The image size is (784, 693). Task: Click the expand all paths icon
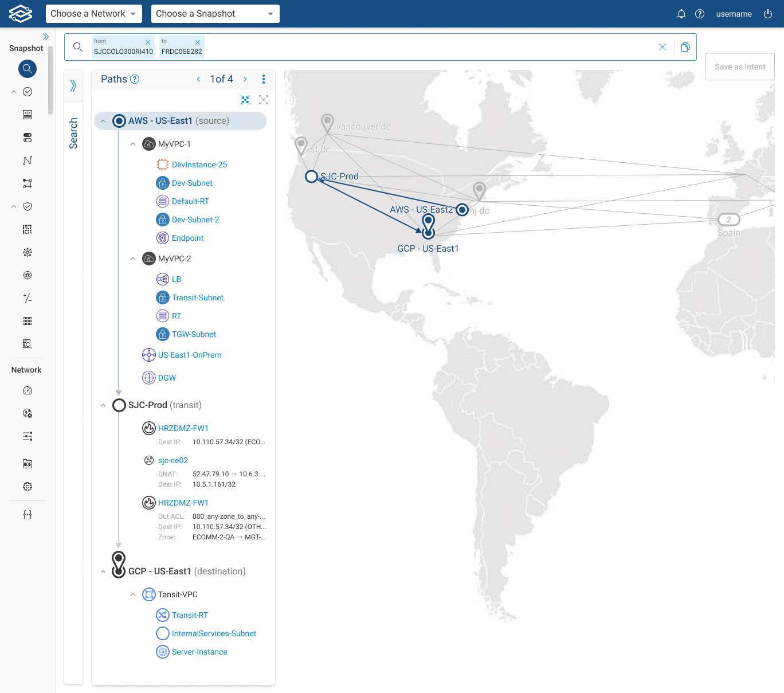click(x=264, y=100)
